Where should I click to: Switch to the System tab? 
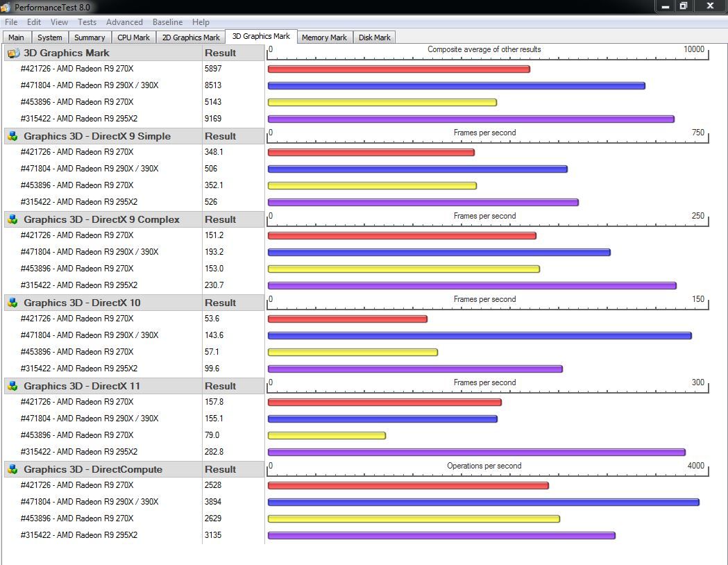coord(50,37)
